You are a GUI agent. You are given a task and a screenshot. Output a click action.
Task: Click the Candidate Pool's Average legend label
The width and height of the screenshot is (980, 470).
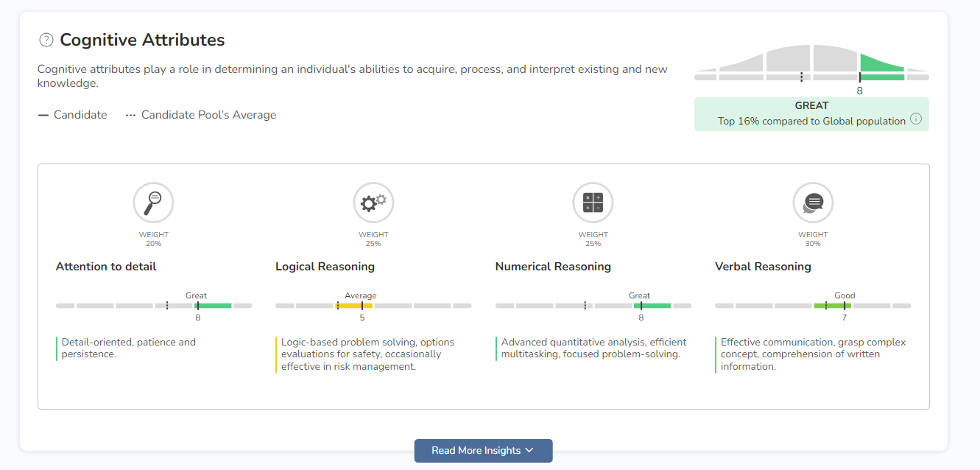(x=208, y=115)
